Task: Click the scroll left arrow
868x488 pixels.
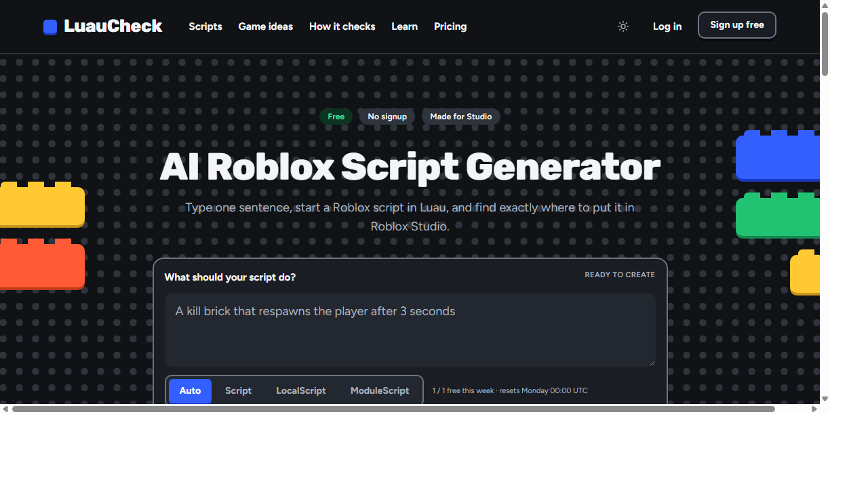Action: tap(5, 409)
